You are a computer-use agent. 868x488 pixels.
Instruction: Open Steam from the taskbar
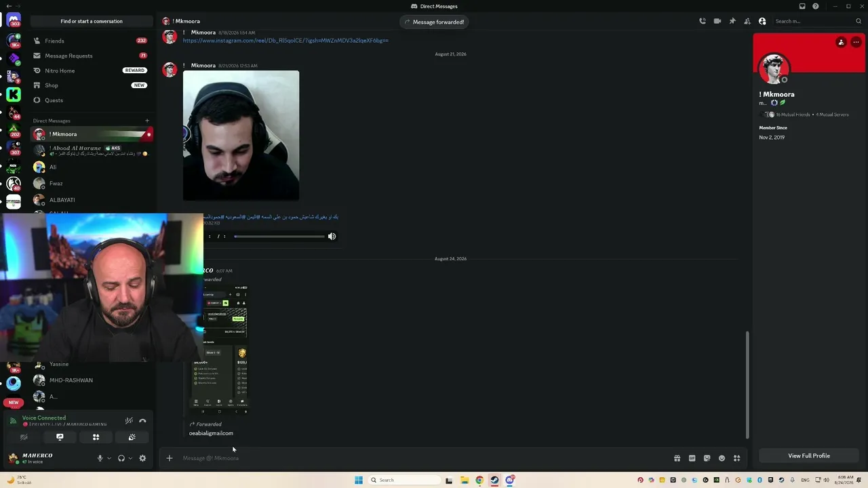(x=495, y=480)
